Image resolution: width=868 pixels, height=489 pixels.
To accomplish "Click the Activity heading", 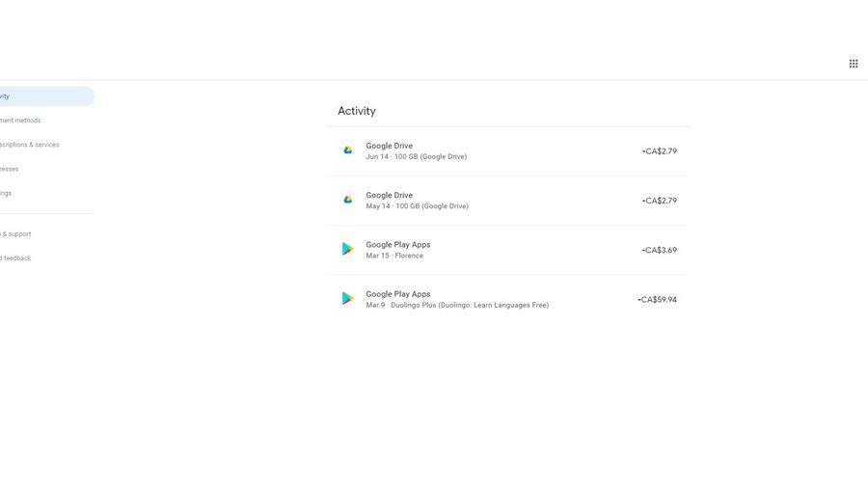I will pyautogui.click(x=357, y=111).
